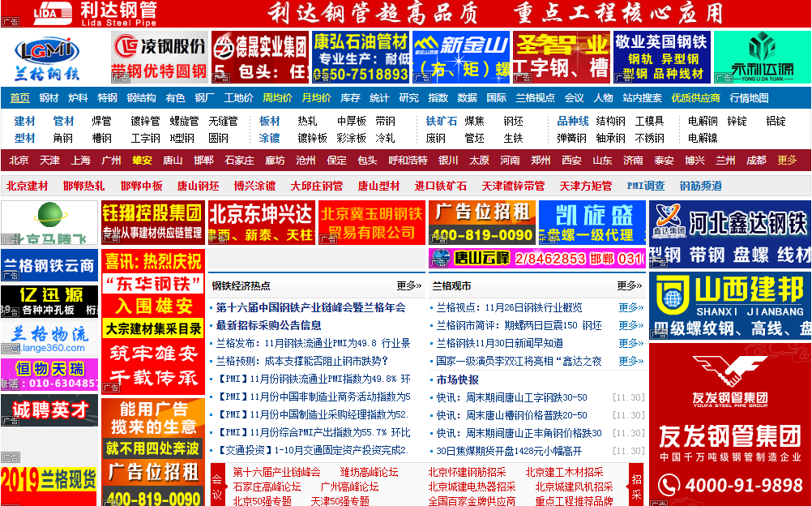Click 更多» next to 11月26日钢铁行业概览

pos(630,308)
